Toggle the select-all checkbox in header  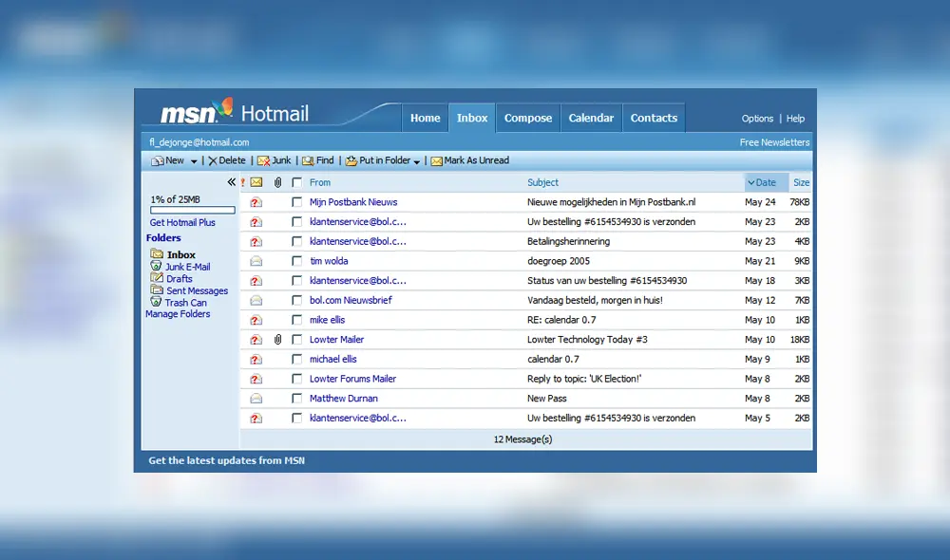(x=297, y=182)
